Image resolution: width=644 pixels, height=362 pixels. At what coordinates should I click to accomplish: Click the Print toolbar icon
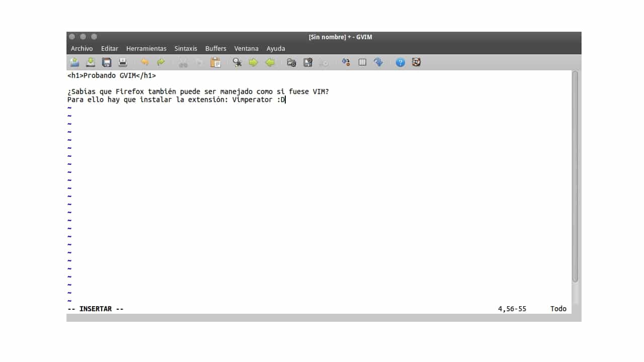(x=123, y=62)
